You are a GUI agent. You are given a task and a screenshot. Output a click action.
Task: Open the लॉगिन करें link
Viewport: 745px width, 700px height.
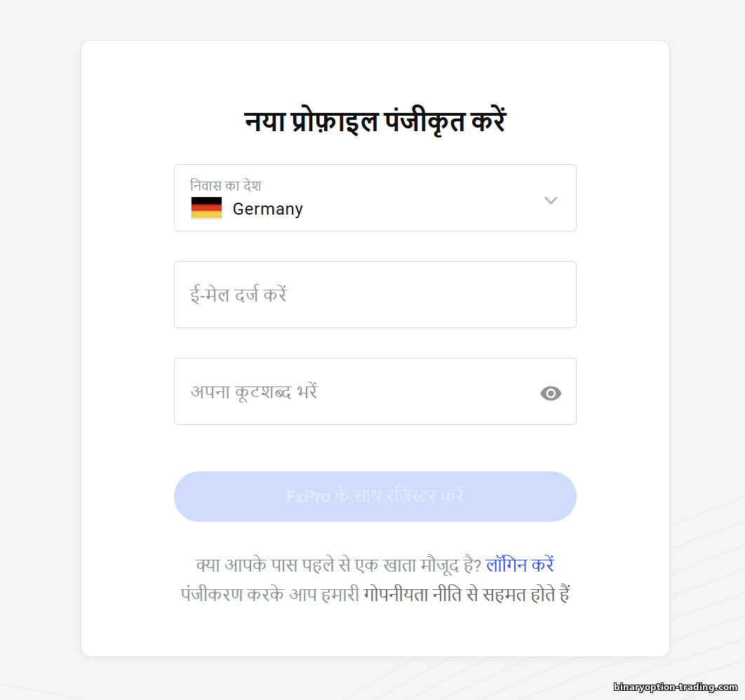coord(520,565)
